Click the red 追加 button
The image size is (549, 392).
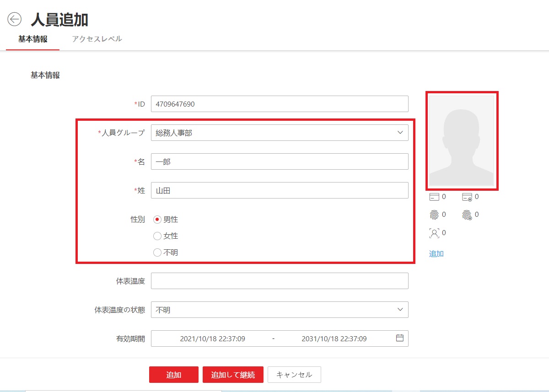point(174,375)
